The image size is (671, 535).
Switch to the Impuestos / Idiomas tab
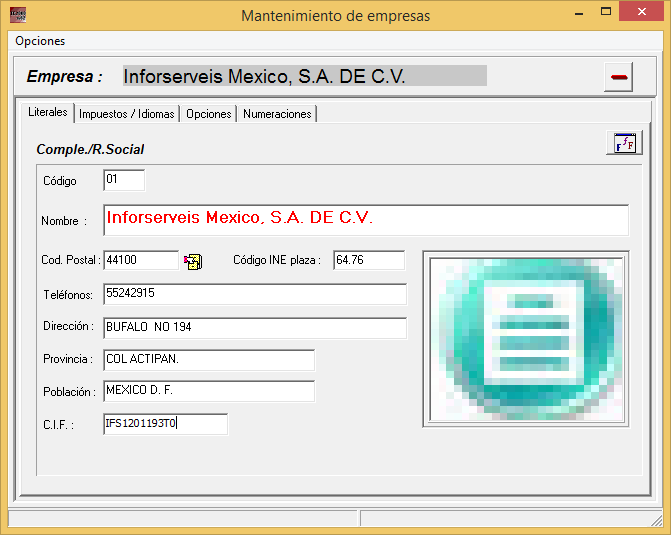127,114
